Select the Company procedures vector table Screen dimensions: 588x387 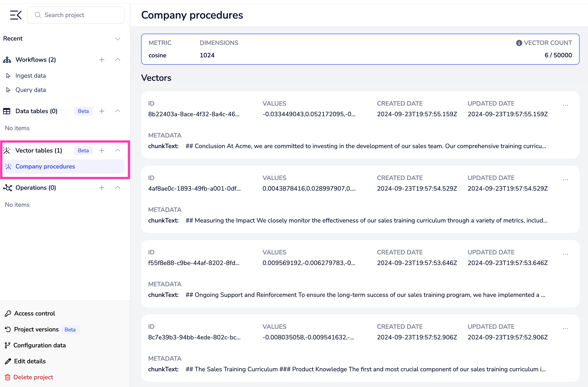45,166
